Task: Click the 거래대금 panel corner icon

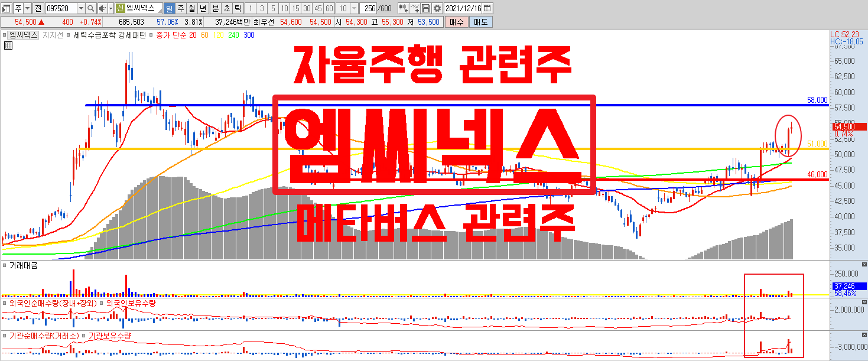Action: pyautogui.click(x=864, y=264)
